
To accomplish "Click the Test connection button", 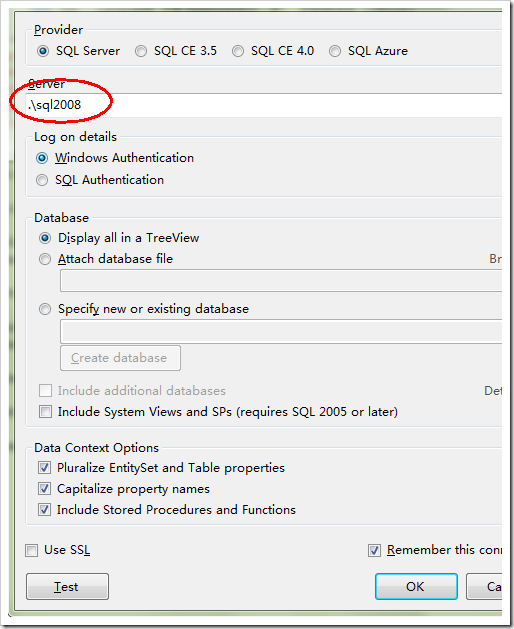I will [67, 586].
